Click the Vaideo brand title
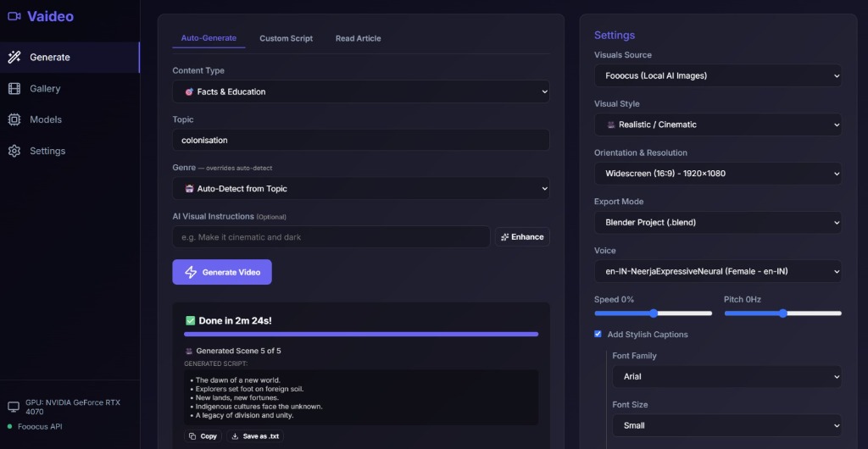Image resolution: width=868 pixels, height=449 pixels. (50, 17)
